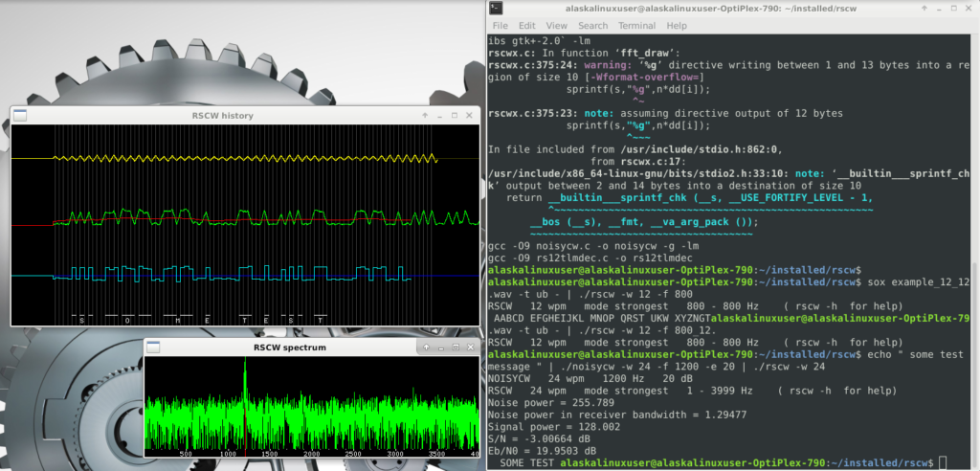Open the View menu in the terminal

point(556,25)
